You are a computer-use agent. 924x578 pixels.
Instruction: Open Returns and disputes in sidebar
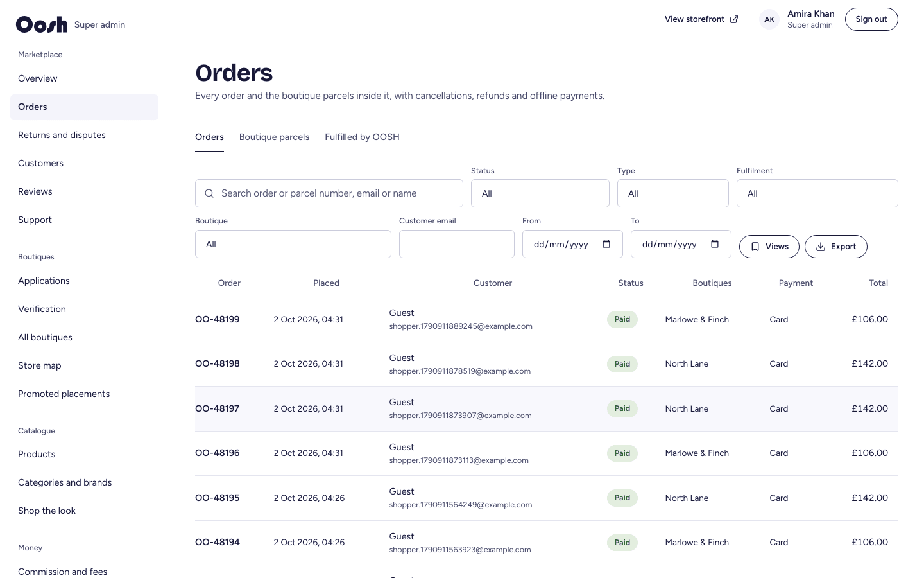[x=84, y=136]
